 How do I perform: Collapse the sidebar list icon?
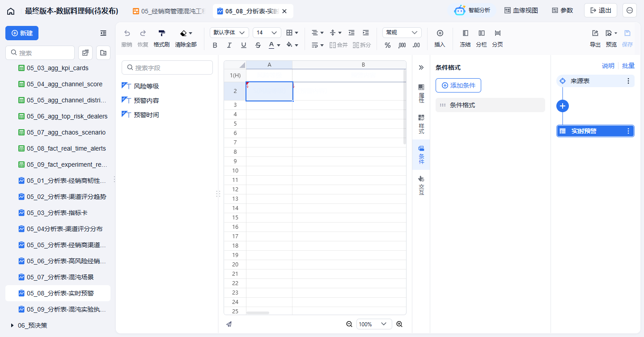coord(103,33)
